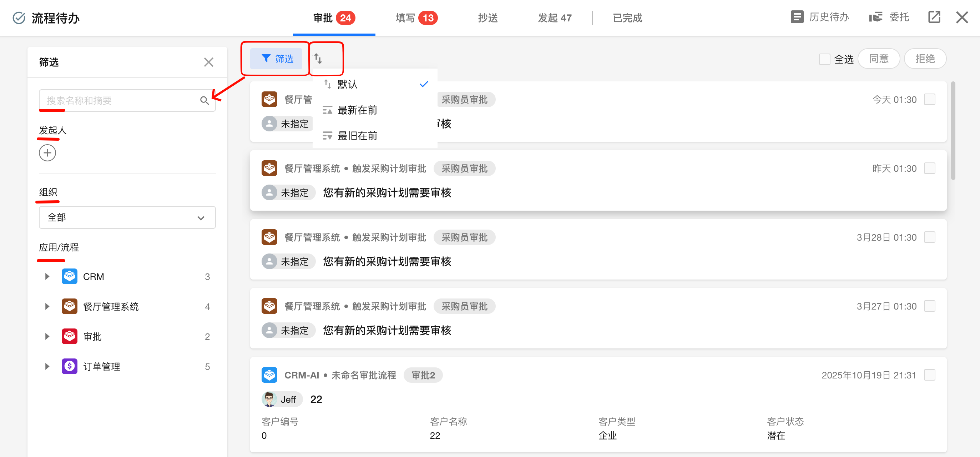Expand the 餐厅管理系统 tree node
The image size is (980, 457).
coord(47,307)
